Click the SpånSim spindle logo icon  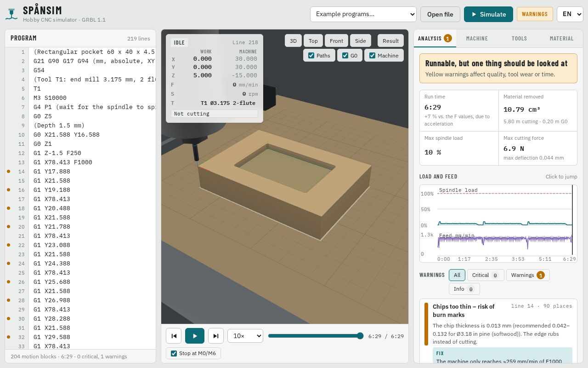tap(11, 14)
